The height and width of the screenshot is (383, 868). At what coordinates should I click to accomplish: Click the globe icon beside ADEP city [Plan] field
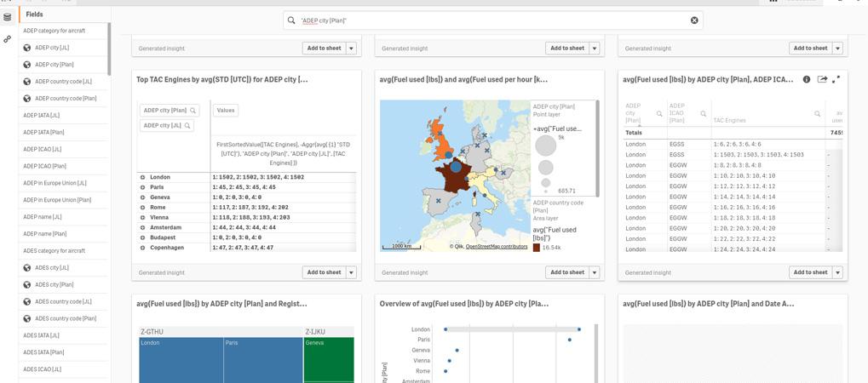(26, 65)
